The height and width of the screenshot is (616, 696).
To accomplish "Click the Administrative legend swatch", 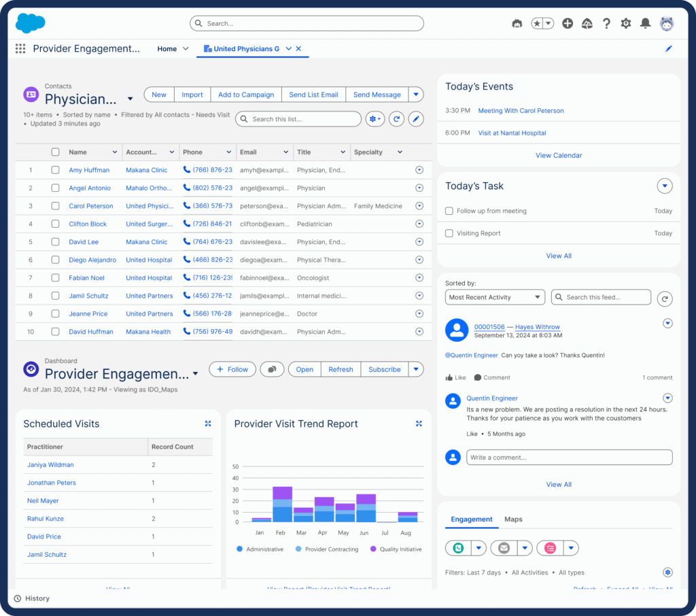I will [x=240, y=549].
